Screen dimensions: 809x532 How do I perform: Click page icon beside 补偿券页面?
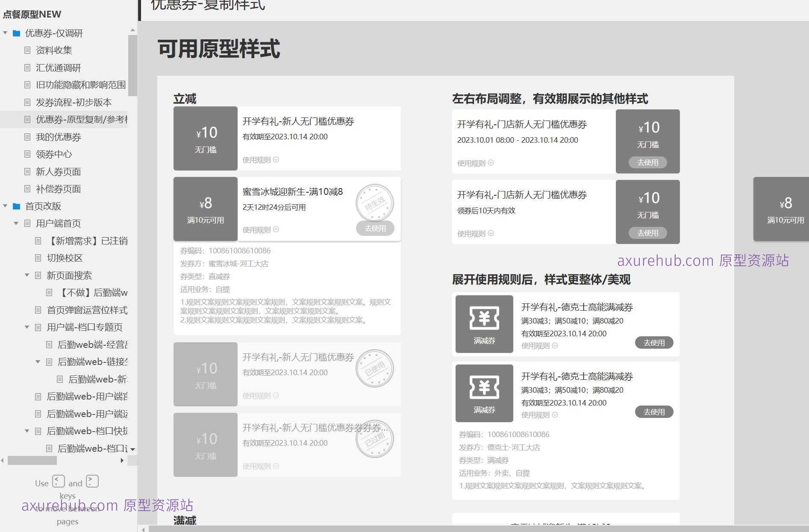click(x=27, y=188)
